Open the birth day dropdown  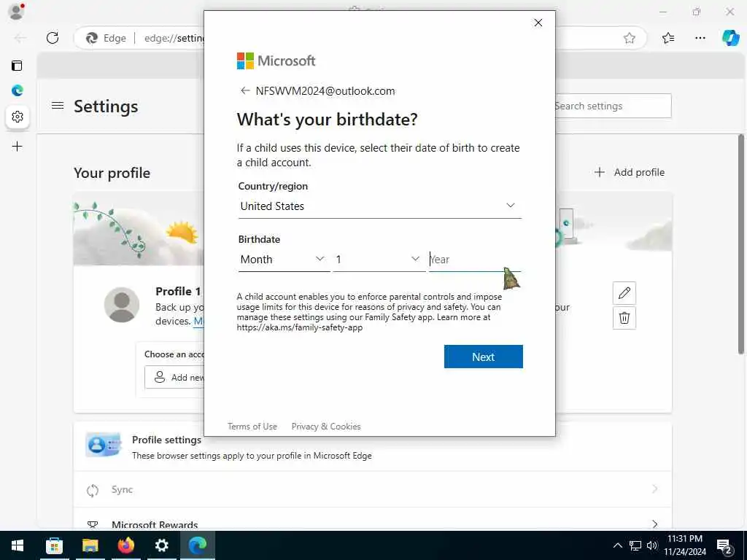[x=379, y=260]
